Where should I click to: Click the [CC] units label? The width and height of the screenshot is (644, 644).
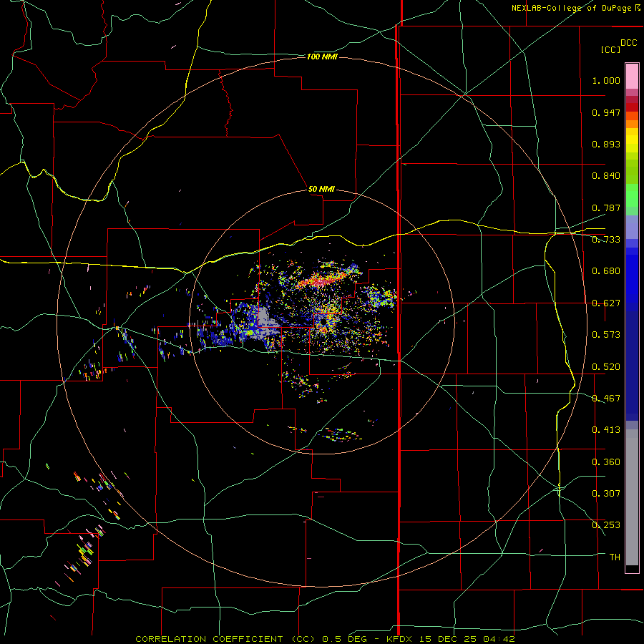(x=610, y=49)
